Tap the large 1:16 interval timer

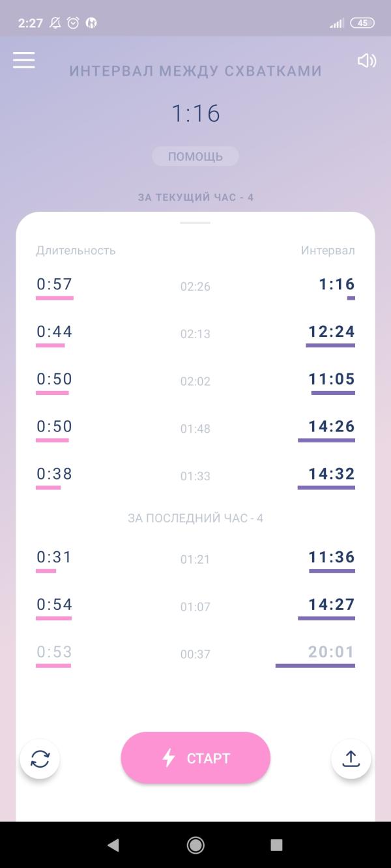[x=195, y=114]
